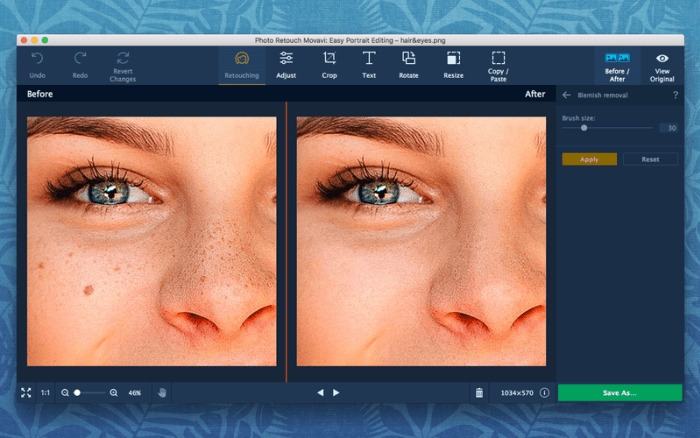Click the 46% zoom value
This screenshot has height=438, width=700.
pos(135,393)
